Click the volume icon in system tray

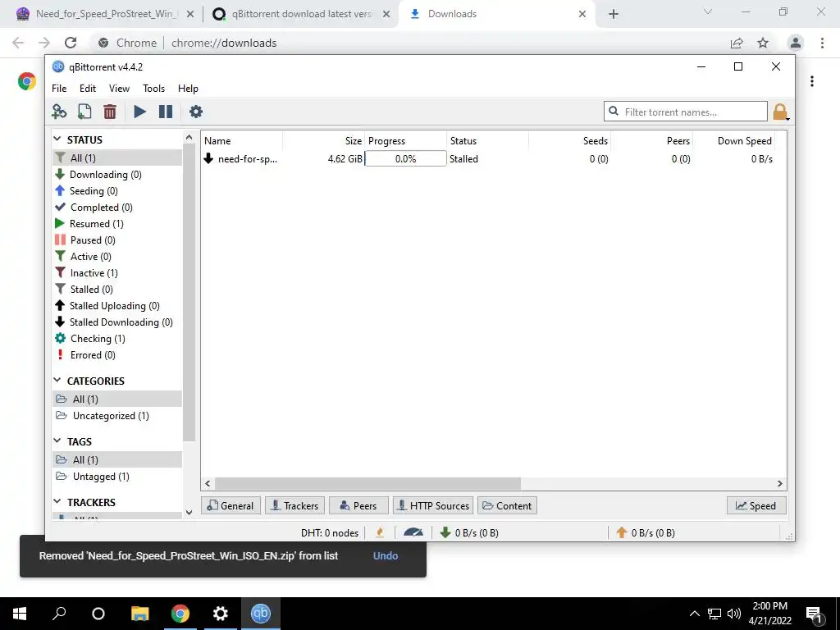pos(734,614)
